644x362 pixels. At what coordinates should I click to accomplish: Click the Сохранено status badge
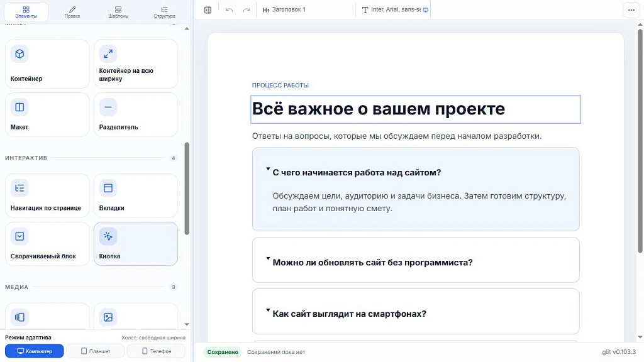[223, 352]
